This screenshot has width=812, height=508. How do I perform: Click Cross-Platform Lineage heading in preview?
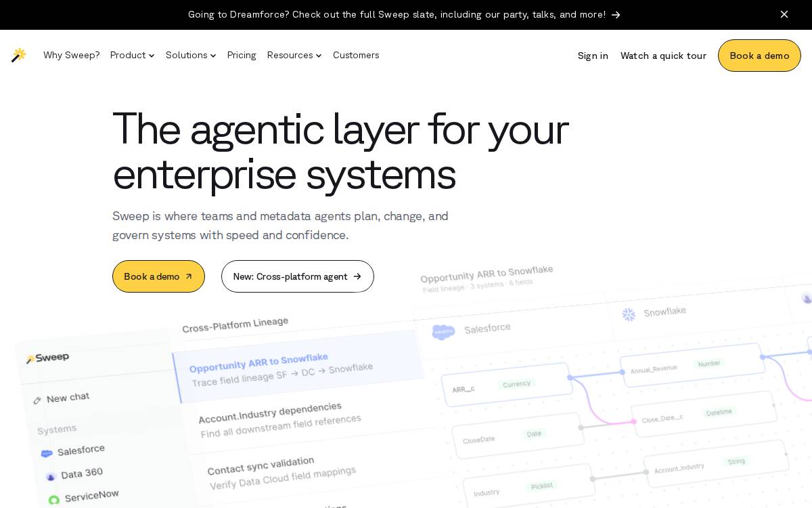click(x=235, y=324)
